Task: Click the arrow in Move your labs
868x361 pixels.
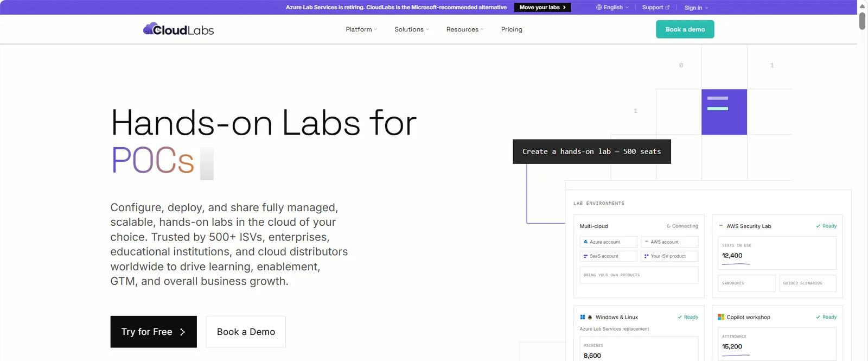Action: click(564, 8)
